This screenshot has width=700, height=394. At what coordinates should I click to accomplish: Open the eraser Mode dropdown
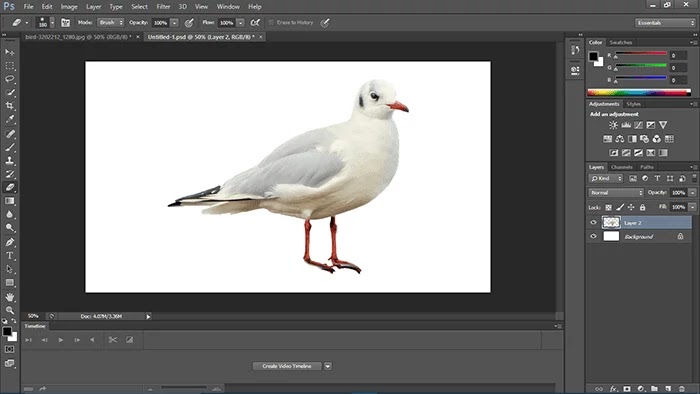click(x=110, y=22)
